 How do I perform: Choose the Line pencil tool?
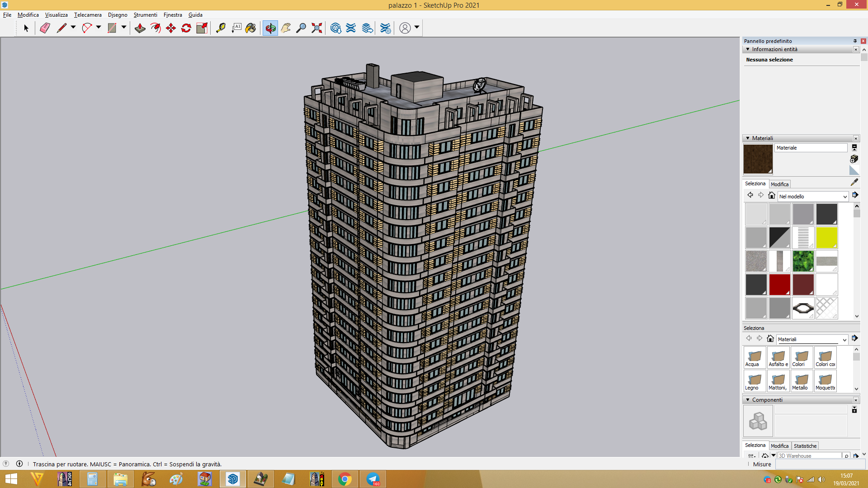click(61, 28)
